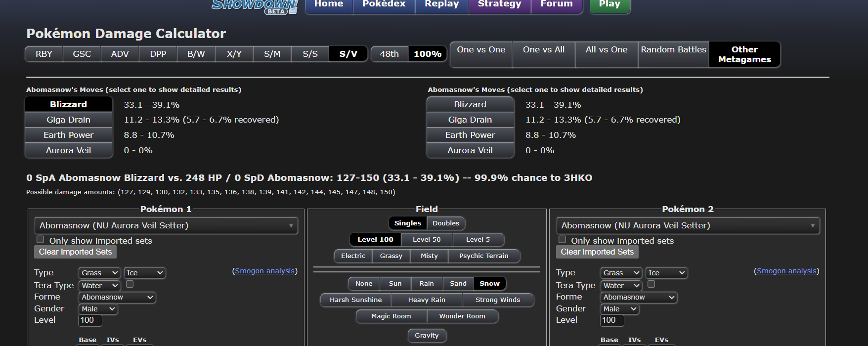Select the B/W generation
This screenshot has width=868, height=346.
pos(196,54)
